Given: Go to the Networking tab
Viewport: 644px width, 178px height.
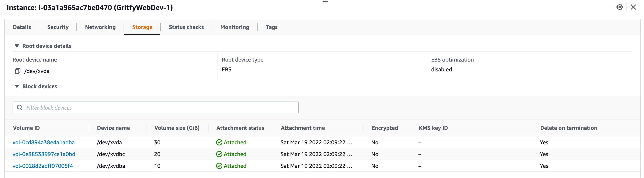Looking at the screenshot, I should pyautogui.click(x=100, y=27).
